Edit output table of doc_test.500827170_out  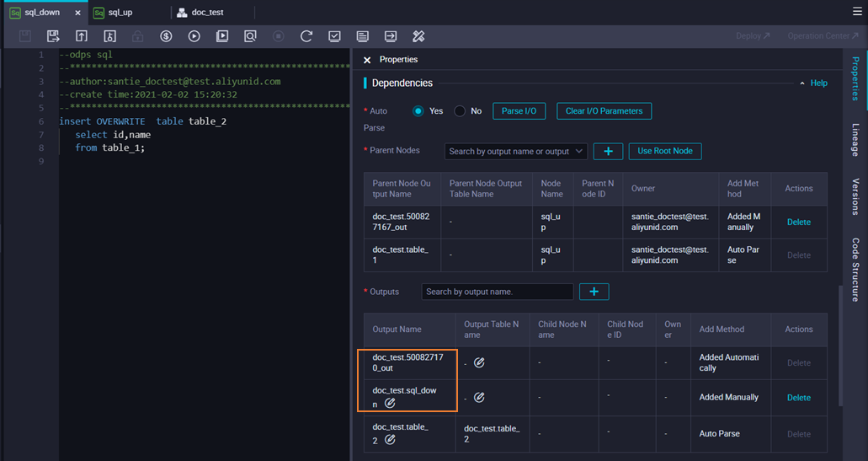[479, 362]
